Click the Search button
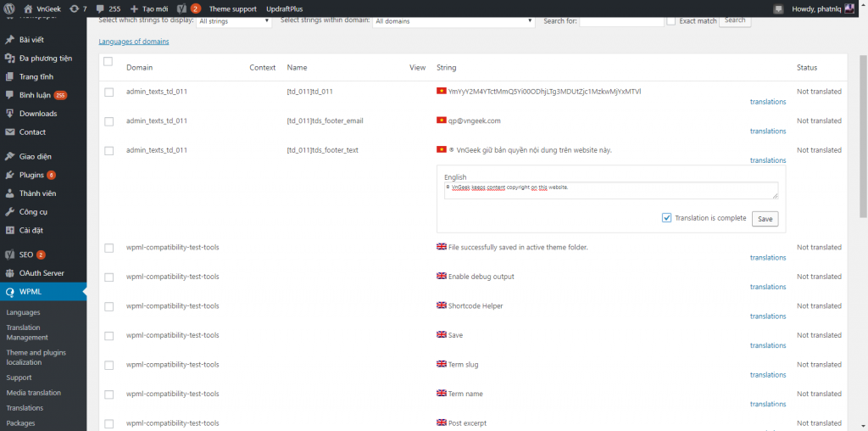The image size is (868, 431). tap(735, 20)
